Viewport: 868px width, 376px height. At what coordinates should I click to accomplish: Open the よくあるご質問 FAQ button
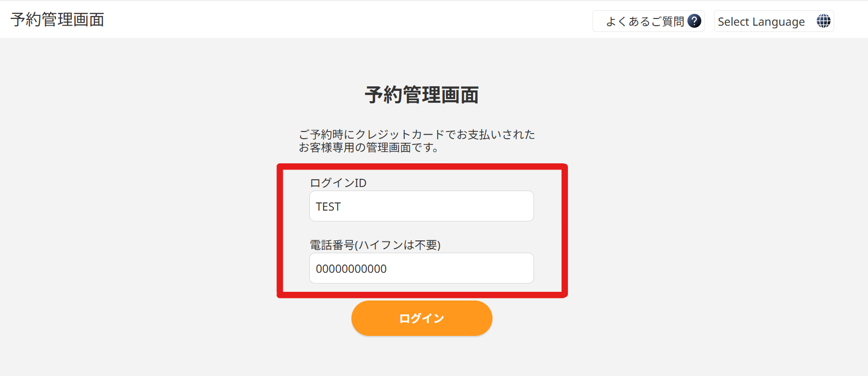point(648,21)
